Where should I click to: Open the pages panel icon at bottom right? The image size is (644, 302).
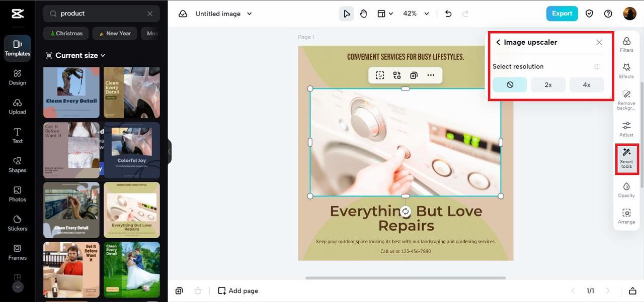(632, 291)
